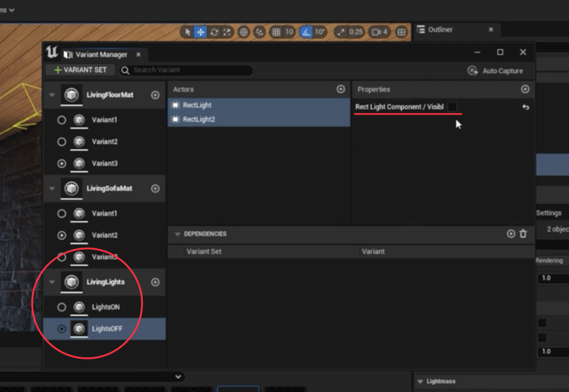The height and width of the screenshot is (392, 569).
Task: Select the LightsOFF variant row
Action: 105,329
